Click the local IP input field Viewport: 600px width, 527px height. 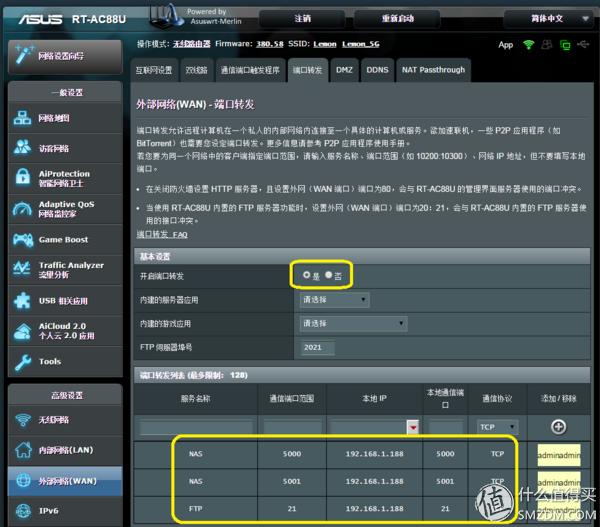368,427
